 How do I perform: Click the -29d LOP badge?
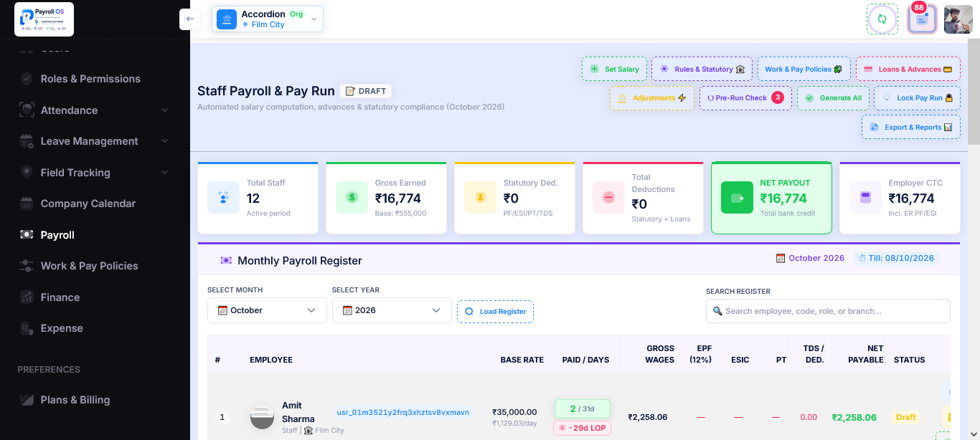pos(582,428)
